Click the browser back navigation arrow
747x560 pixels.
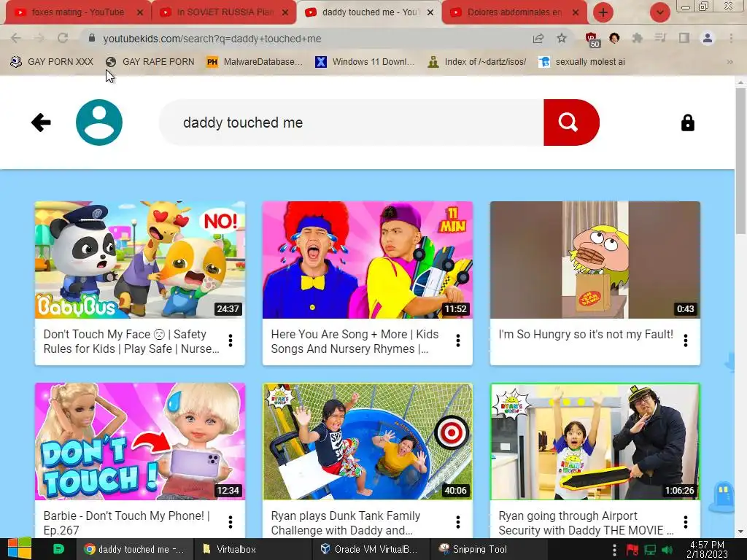(x=16, y=38)
